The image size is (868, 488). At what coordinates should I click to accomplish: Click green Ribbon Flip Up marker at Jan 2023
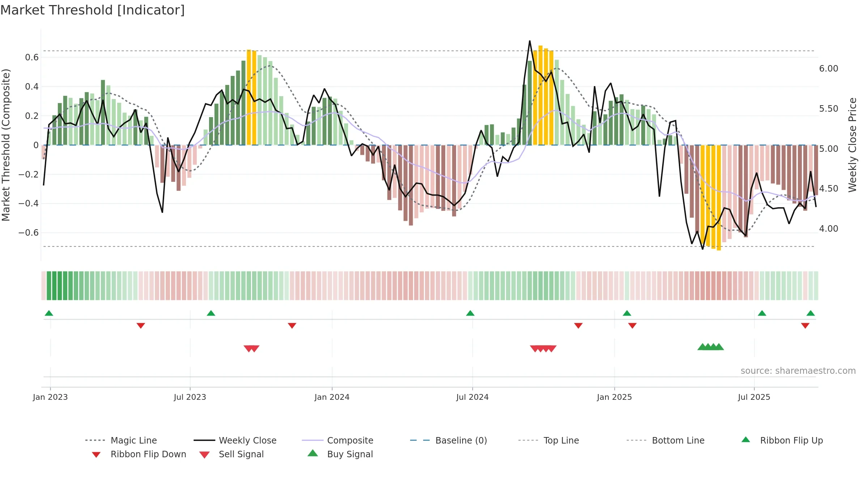point(49,313)
